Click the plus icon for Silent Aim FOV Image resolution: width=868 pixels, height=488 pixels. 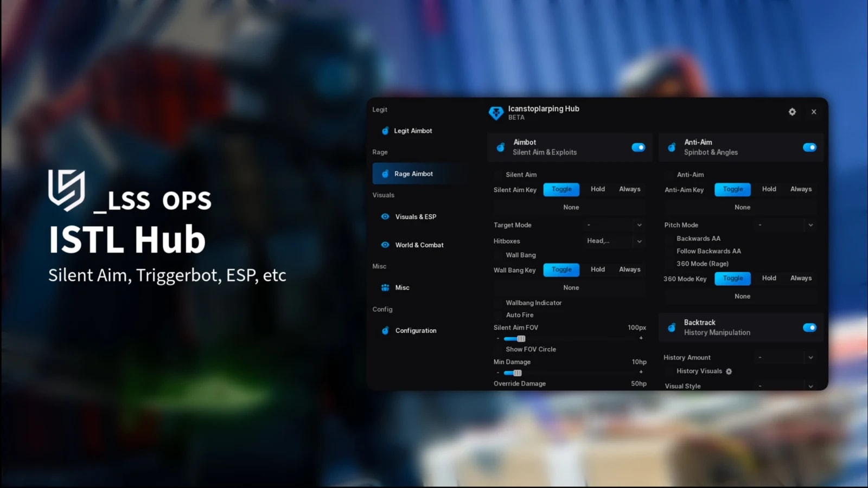pos(641,338)
